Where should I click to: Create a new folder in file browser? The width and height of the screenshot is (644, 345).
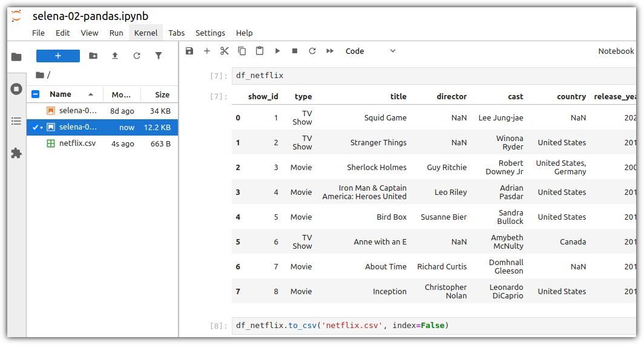pyautogui.click(x=93, y=56)
